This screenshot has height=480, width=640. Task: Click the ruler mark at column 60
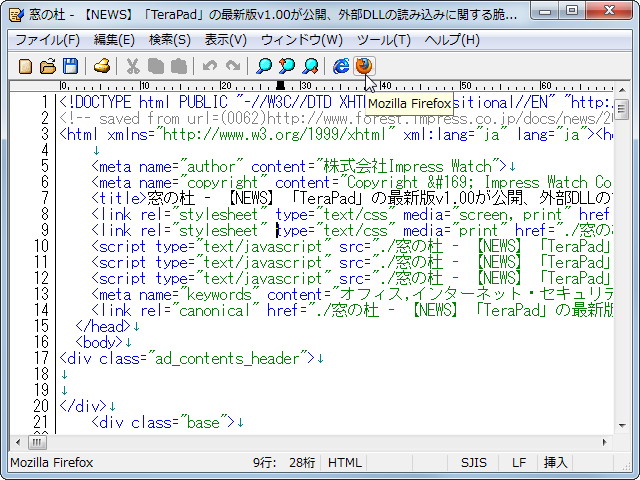(544, 86)
